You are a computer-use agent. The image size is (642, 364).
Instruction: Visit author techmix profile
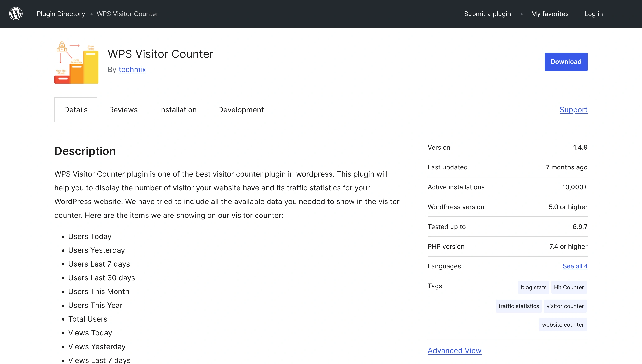pyautogui.click(x=132, y=69)
